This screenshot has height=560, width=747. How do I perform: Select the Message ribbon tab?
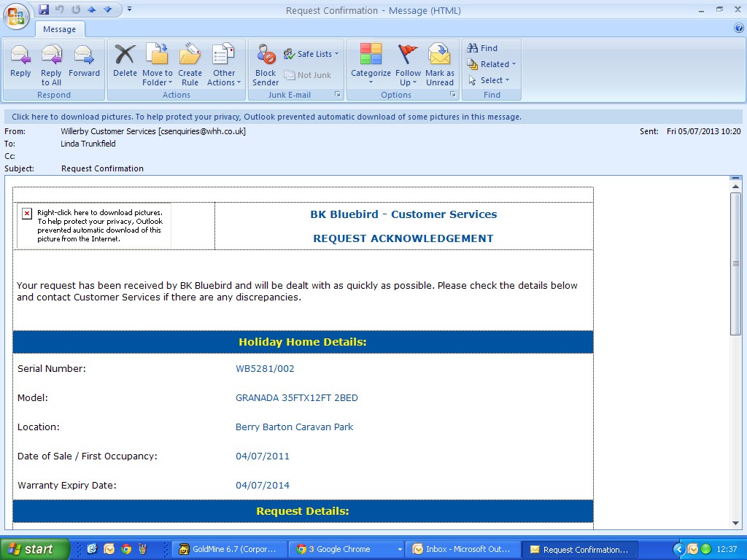60,29
